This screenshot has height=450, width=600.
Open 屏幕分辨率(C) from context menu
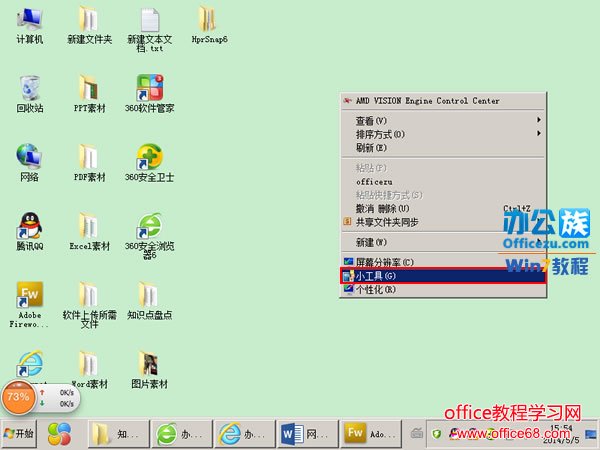(443, 262)
